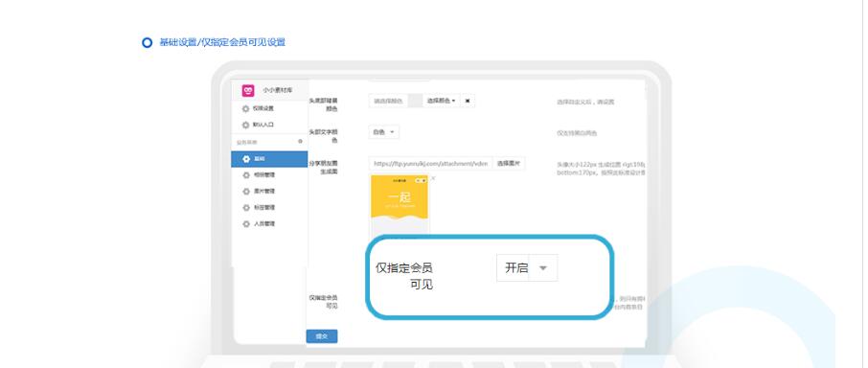Clear header background color with the x button
Image resolution: width=868 pixels, height=368 pixels.
468,101
